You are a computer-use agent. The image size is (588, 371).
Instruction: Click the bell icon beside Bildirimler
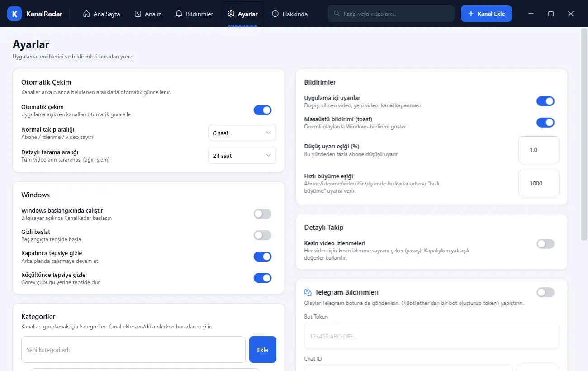pyautogui.click(x=179, y=14)
